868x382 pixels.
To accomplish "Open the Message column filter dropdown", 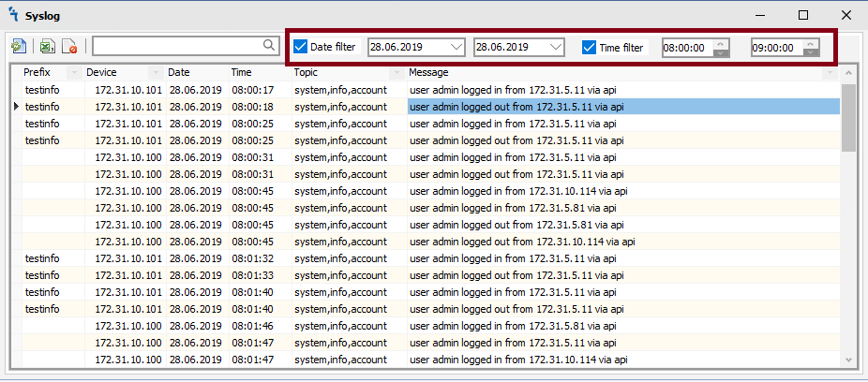I will [830, 73].
